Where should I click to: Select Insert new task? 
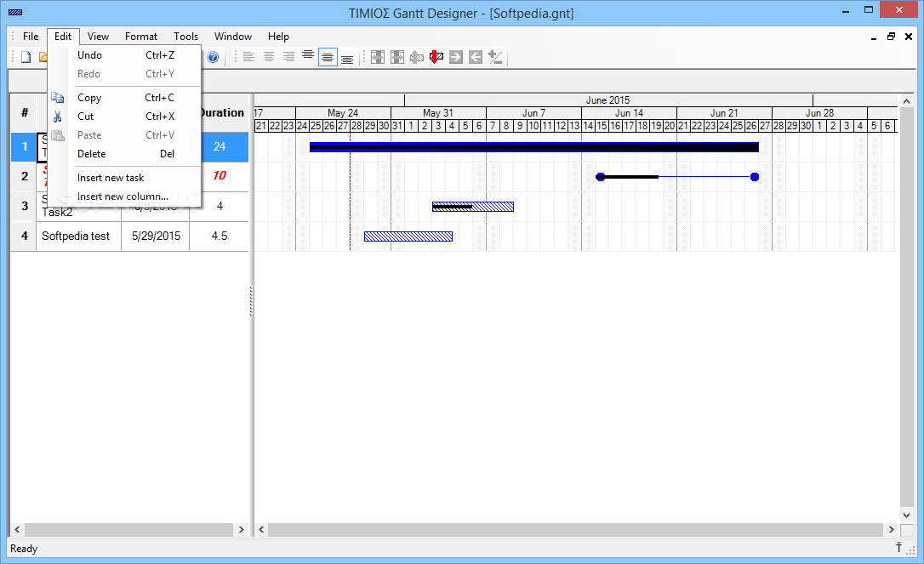pos(124,178)
